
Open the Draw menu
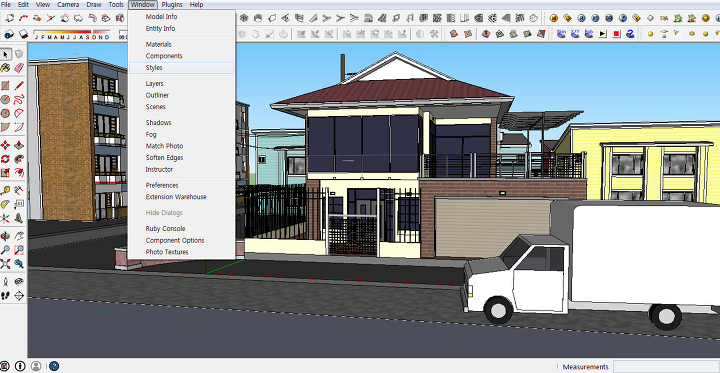point(94,5)
